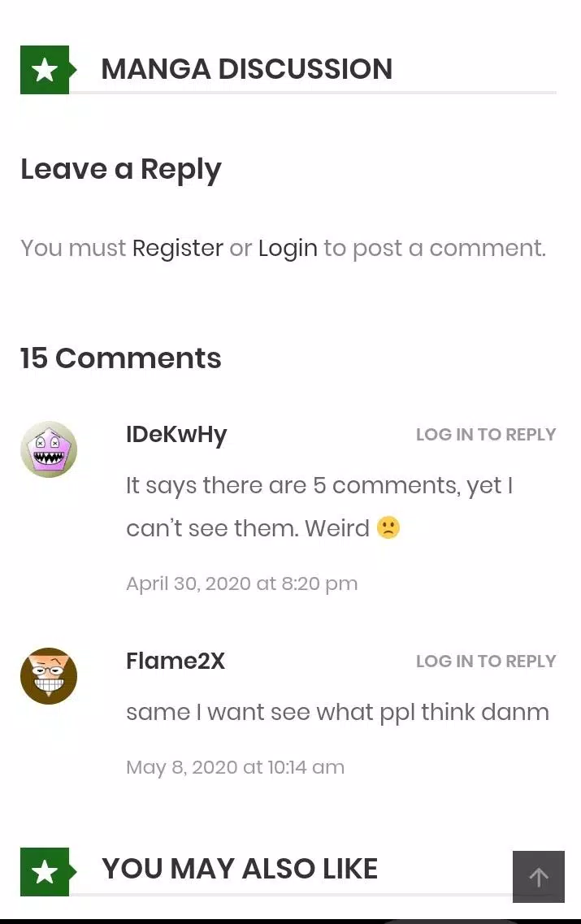Image resolution: width=581 pixels, height=924 pixels.
Task: Open Flame2X's brown grinning avatar
Action: pyautogui.click(x=49, y=676)
